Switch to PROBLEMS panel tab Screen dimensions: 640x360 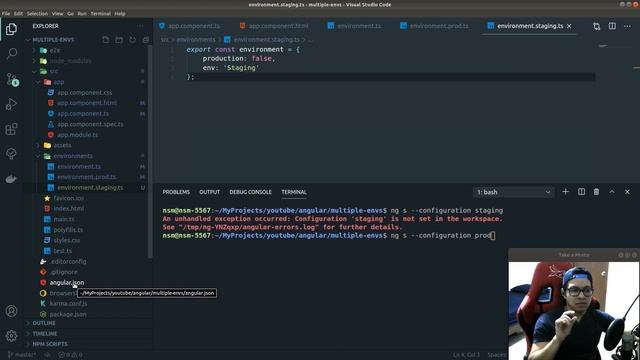(x=176, y=192)
